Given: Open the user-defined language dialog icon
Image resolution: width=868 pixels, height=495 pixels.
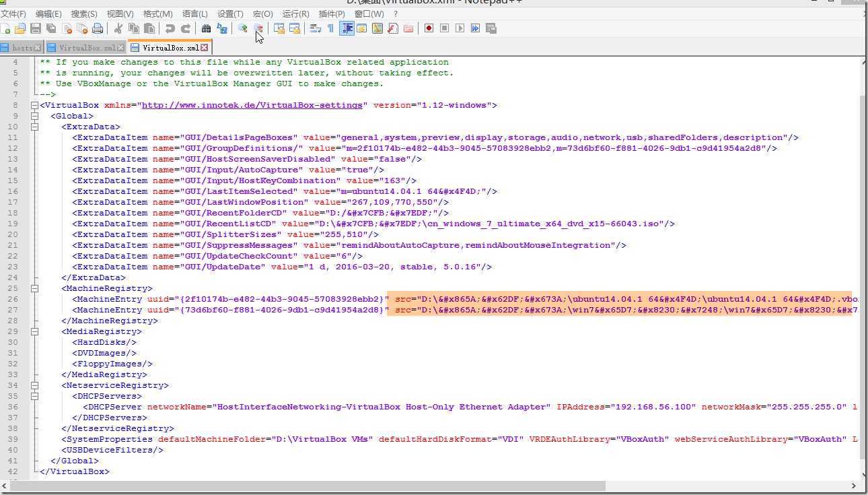Looking at the screenshot, I should [x=361, y=28].
